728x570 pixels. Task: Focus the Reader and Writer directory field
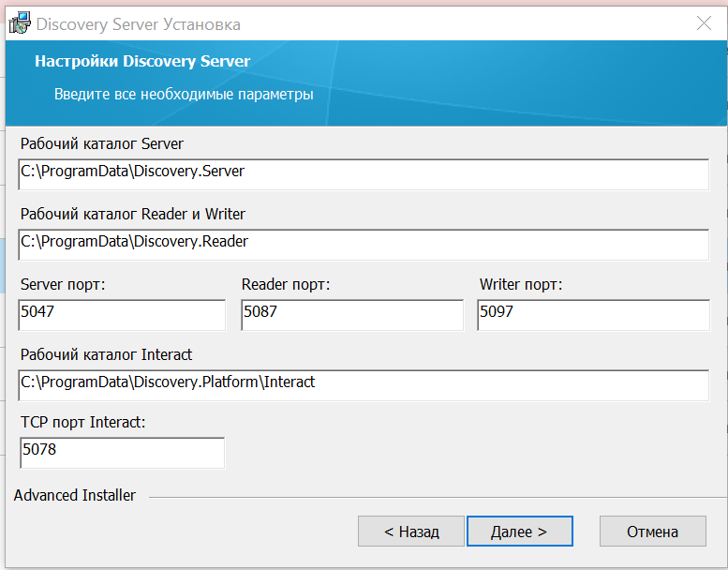(x=364, y=243)
